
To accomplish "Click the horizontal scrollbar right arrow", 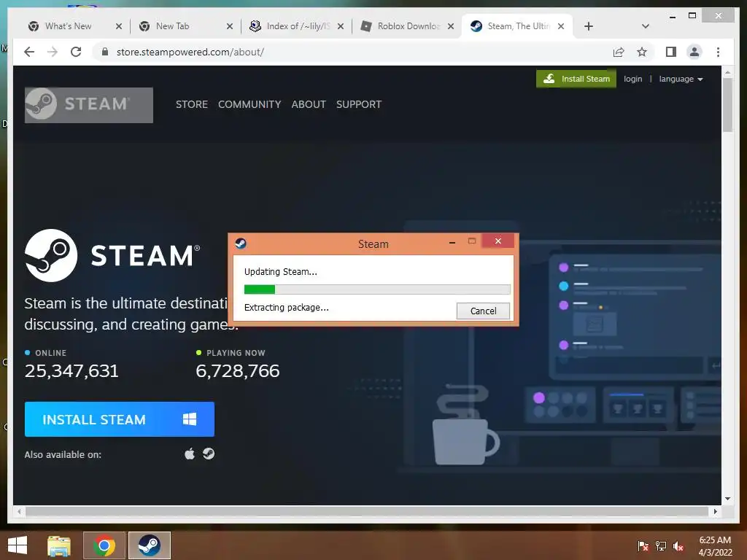I will [x=715, y=511].
